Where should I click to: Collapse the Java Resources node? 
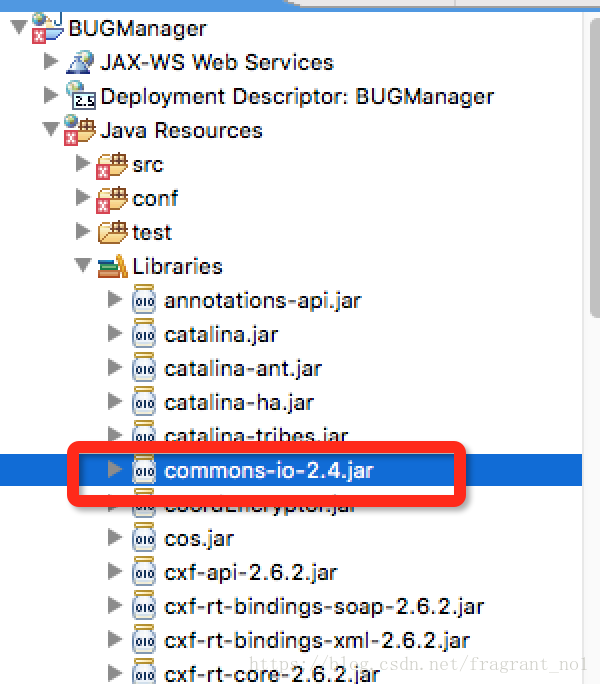51,129
